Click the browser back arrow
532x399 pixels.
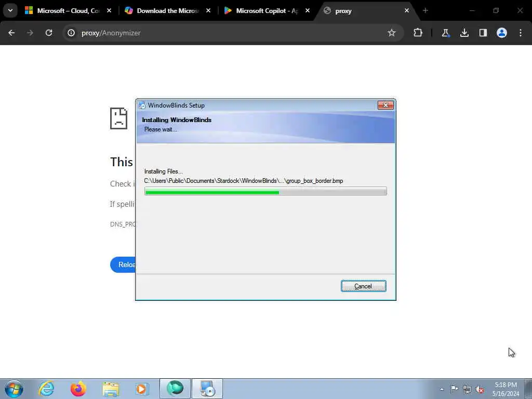[11, 33]
